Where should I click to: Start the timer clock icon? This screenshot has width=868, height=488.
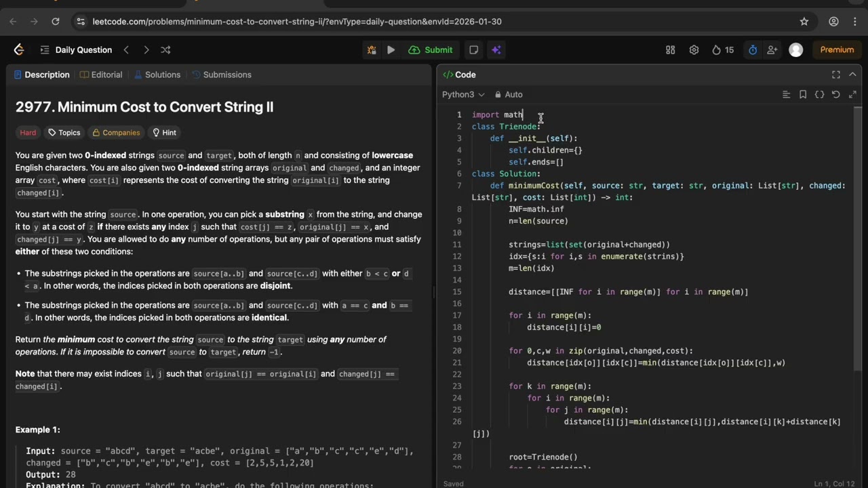pos(753,49)
